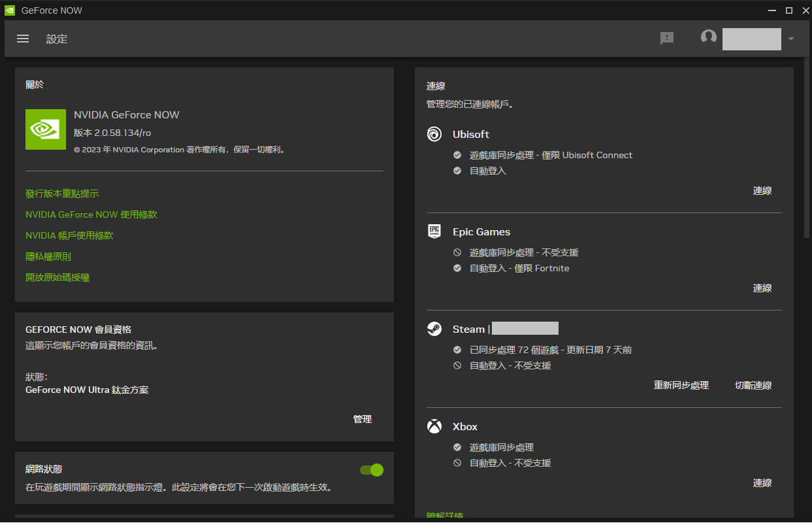The image size is (812, 523).
Task: Click the Epic Games logo icon
Action: point(434,231)
